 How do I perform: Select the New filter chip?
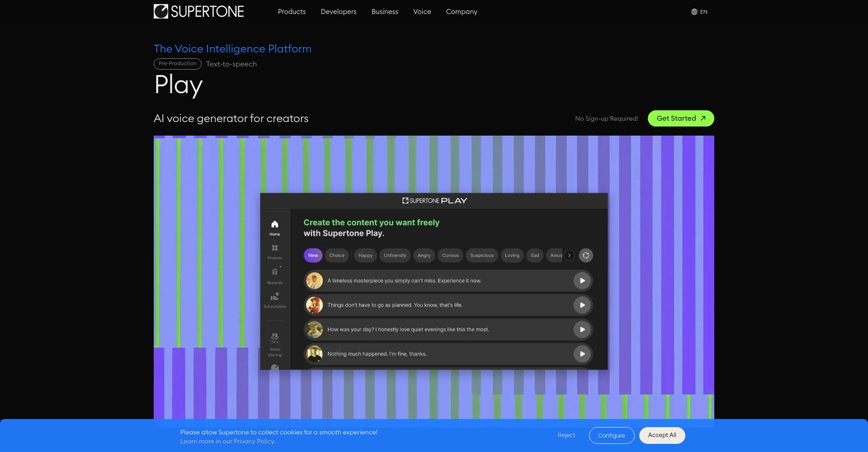(x=313, y=255)
